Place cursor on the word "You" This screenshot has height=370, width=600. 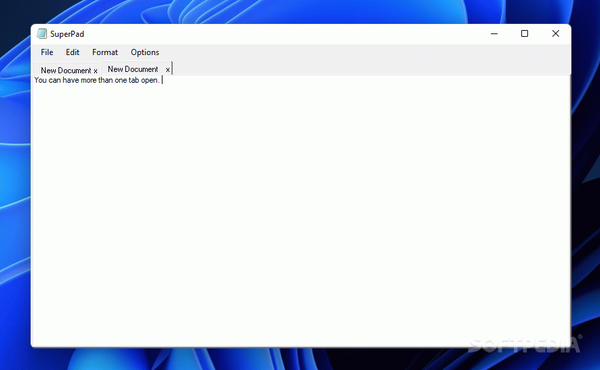pyautogui.click(x=40, y=80)
